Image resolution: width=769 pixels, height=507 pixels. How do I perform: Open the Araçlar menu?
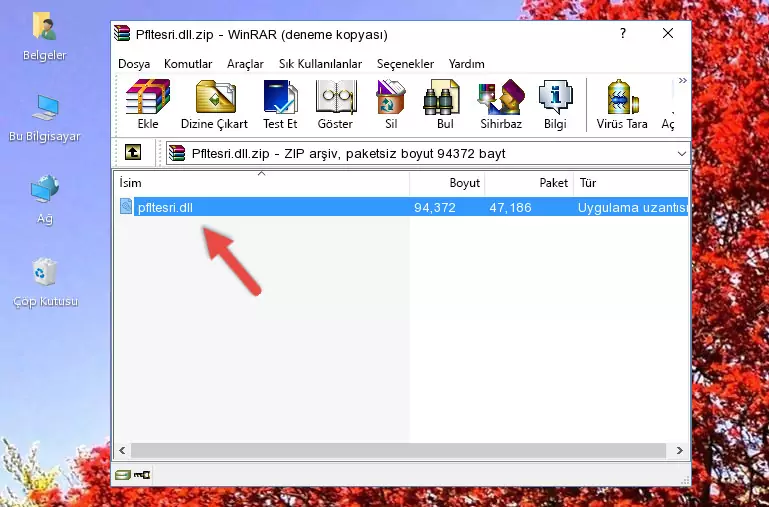click(245, 64)
